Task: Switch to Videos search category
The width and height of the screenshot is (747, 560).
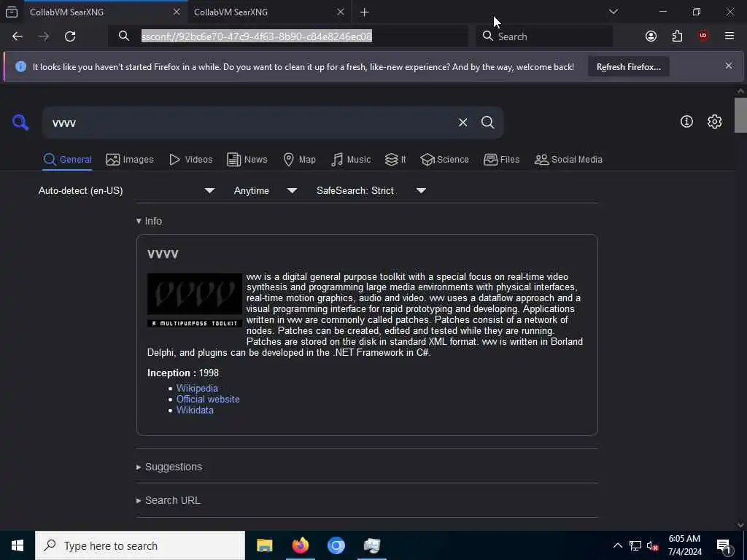Action: click(x=190, y=160)
